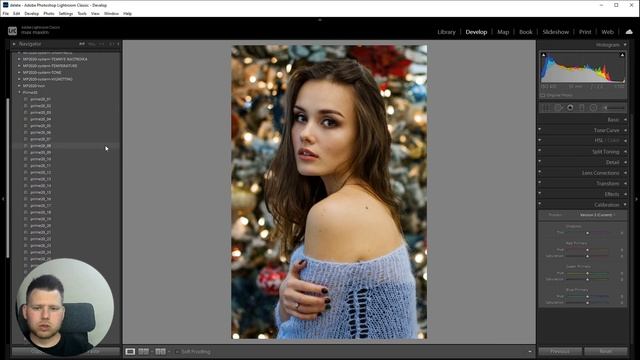Click preset icon beside prime20_03

[x=26, y=112]
